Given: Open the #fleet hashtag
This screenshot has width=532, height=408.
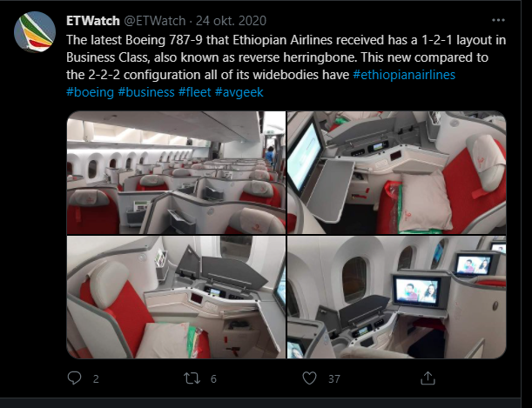Looking at the screenshot, I should click(195, 92).
